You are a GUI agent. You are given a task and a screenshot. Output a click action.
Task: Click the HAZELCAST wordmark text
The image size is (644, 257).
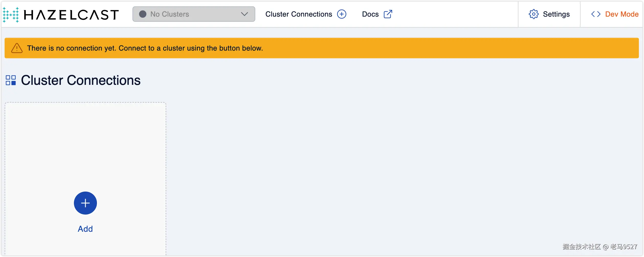tap(71, 15)
